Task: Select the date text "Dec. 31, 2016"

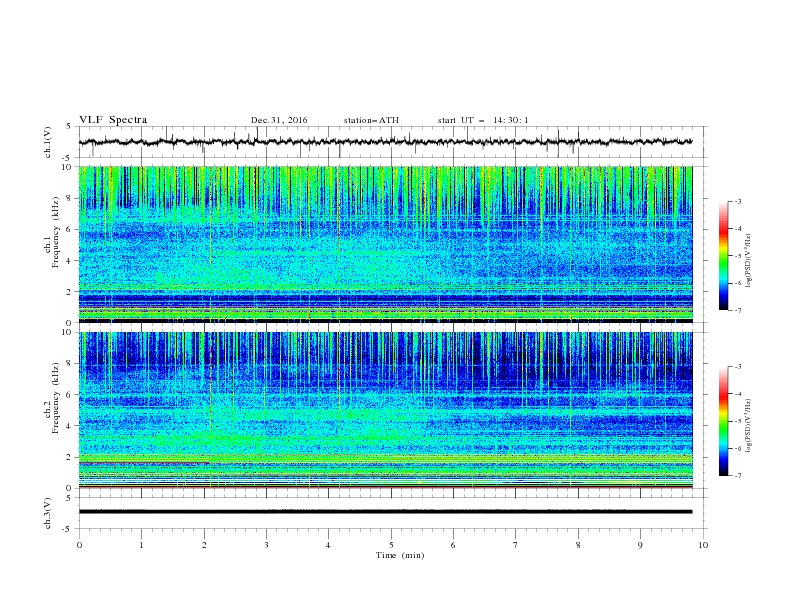Action: pos(279,120)
